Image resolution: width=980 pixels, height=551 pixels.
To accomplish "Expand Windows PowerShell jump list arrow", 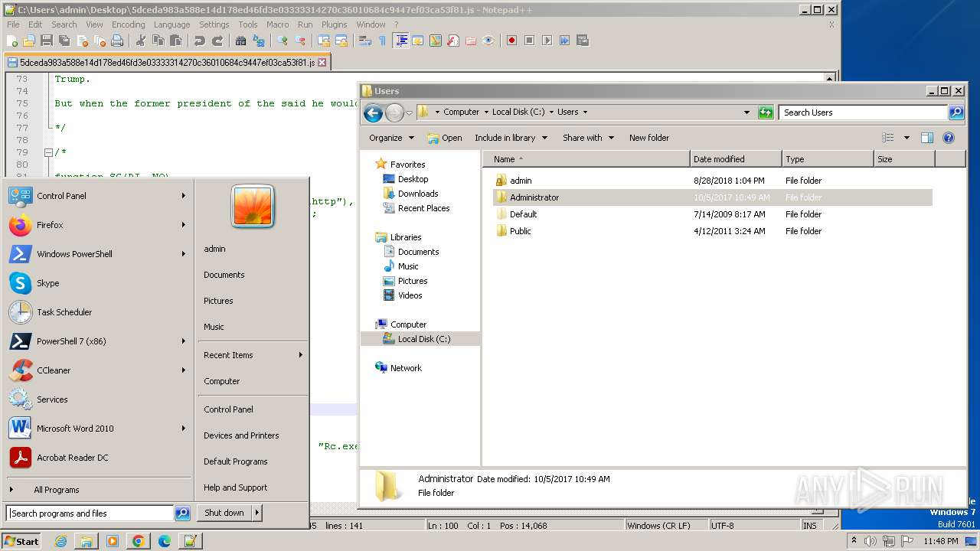I will coord(184,254).
